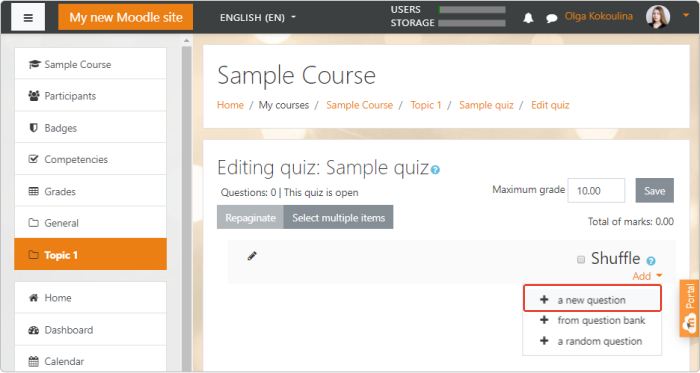
Task: Open Sample quiz breadcrumb link
Action: tap(486, 105)
